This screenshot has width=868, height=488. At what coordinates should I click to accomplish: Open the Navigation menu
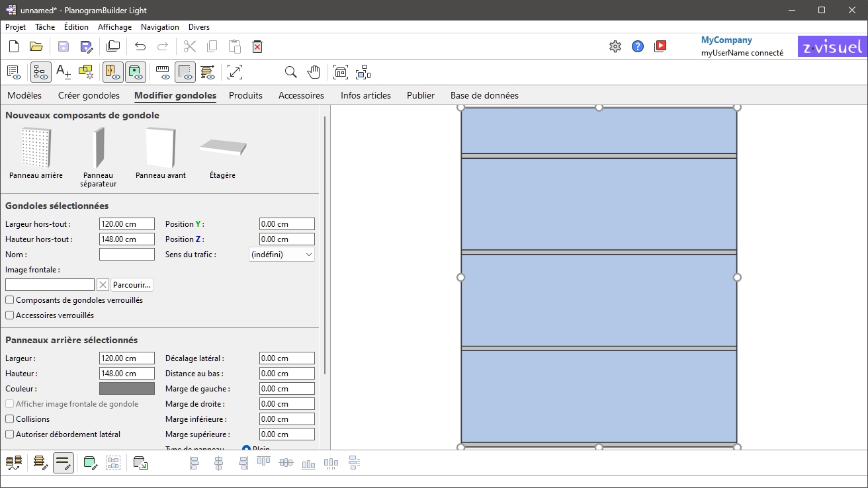pyautogui.click(x=160, y=27)
